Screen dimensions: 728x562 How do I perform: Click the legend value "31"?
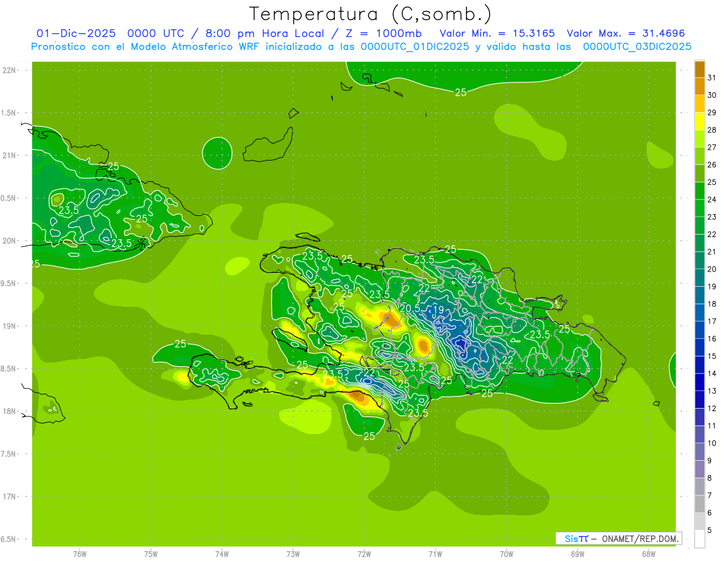pyautogui.click(x=712, y=78)
